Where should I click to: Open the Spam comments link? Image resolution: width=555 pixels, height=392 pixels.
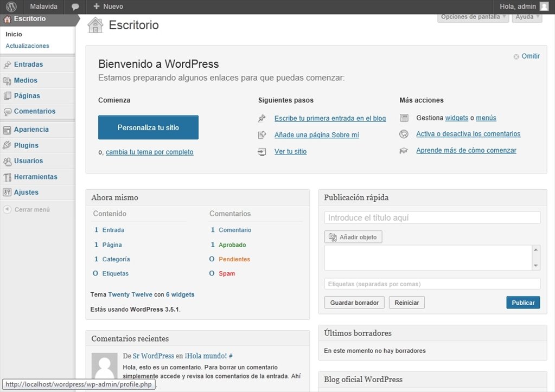(x=227, y=273)
